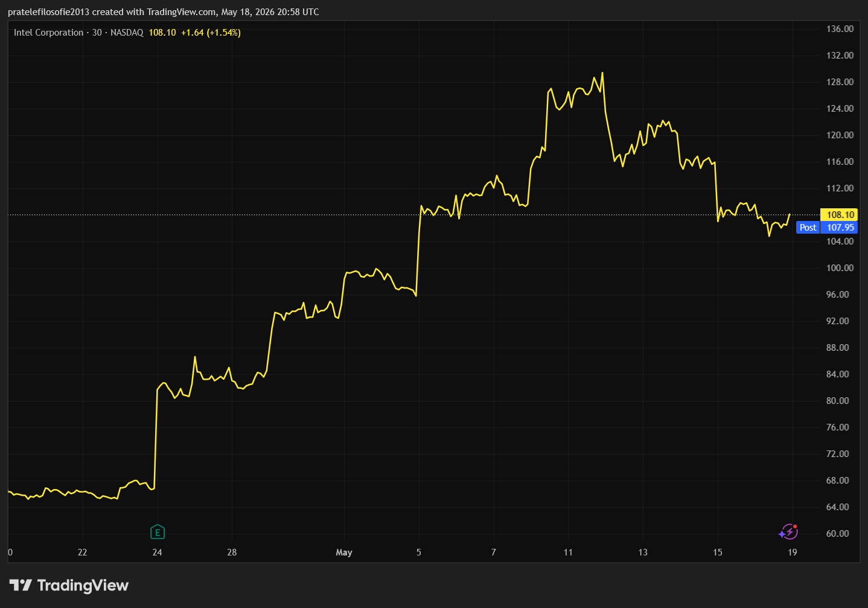Viewport: 868px width, 608px height.
Task: Click the 24 date on time axis
Action: (157, 552)
